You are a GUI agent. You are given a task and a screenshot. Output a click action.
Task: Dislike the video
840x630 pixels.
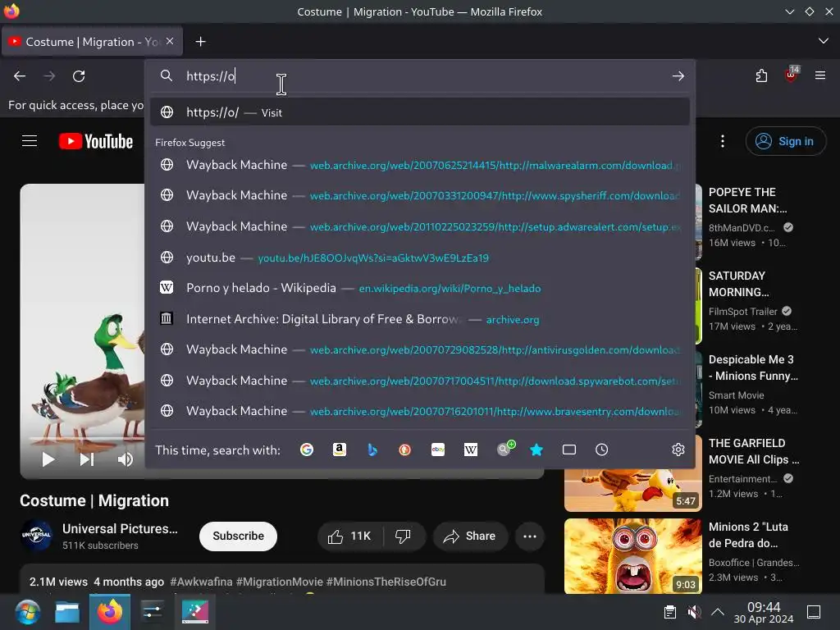(404, 536)
